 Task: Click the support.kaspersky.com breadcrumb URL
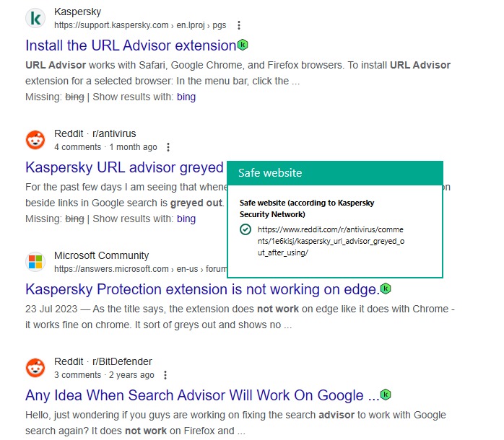pyautogui.click(x=111, y=25)
